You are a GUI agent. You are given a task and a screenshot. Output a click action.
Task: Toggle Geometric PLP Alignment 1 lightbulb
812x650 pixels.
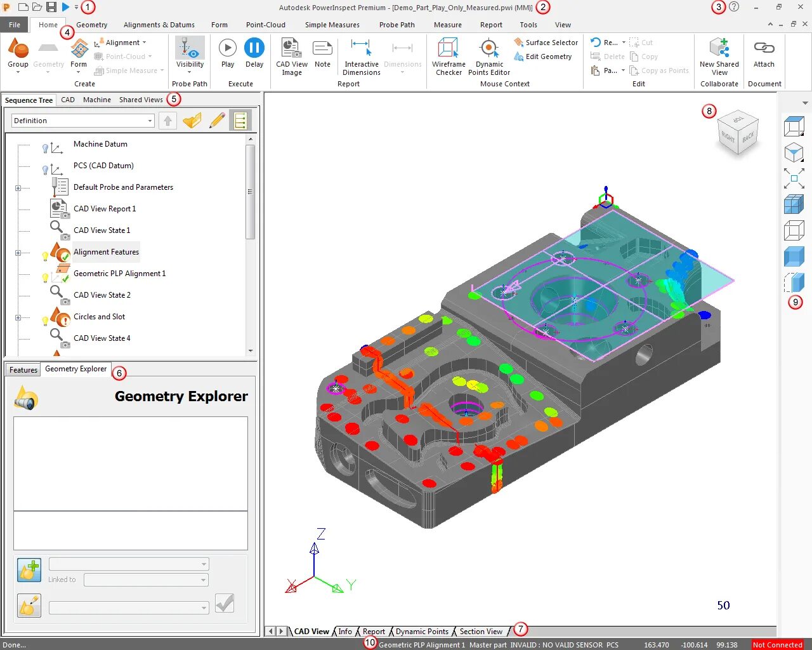click(x=45, y=278)
